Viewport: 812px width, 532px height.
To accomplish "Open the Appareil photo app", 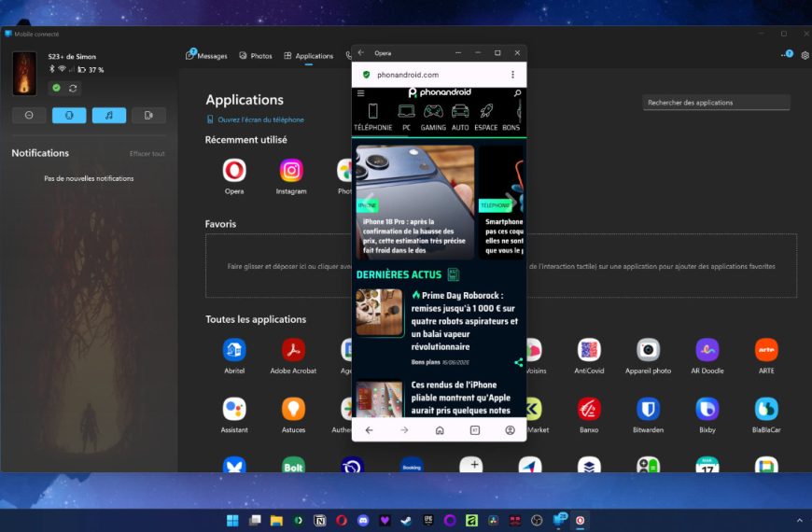I will pos(648,350).
